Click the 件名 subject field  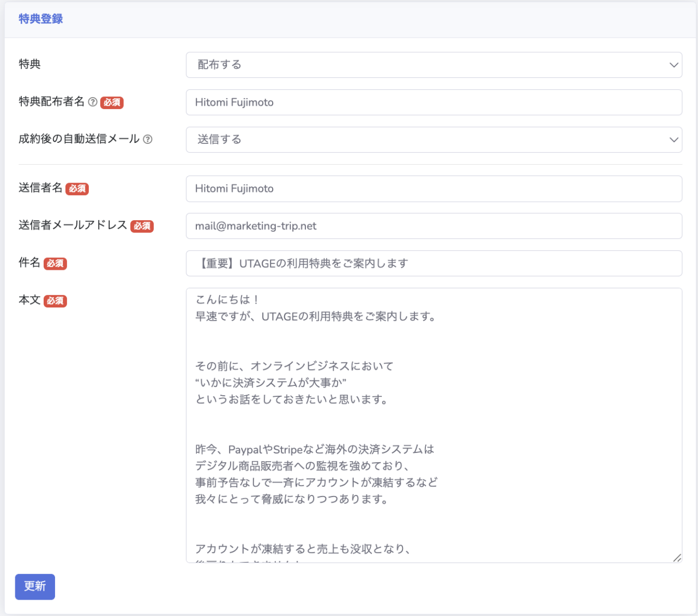[x=434, y=263]
